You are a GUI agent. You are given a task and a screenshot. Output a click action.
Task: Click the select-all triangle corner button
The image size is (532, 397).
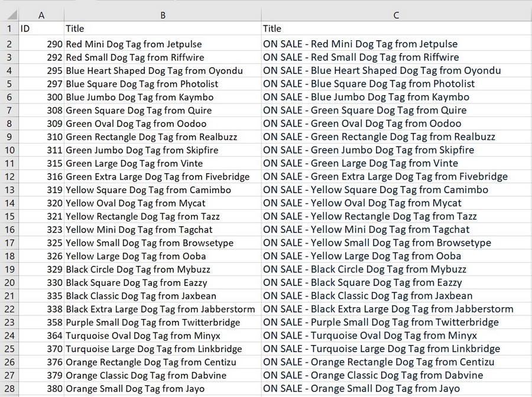coord(9,15)
